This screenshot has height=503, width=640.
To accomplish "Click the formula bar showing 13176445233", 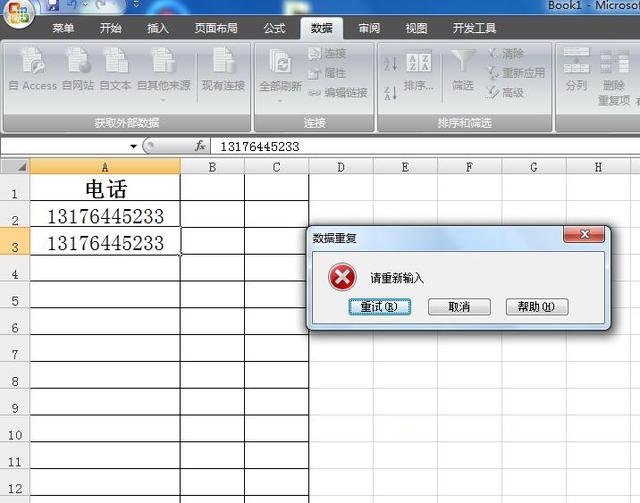I will [424, 146].
